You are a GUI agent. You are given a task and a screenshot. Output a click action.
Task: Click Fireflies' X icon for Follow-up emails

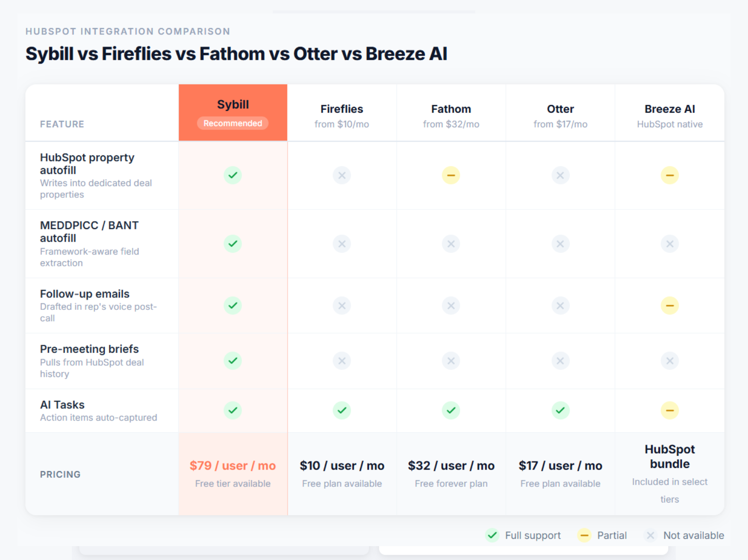pos(342,306)
